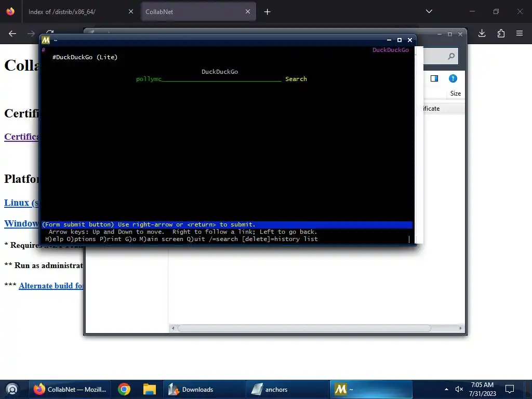Open Firefox application hamburger menu
532x399 pixels.
[x=520, y=33]
